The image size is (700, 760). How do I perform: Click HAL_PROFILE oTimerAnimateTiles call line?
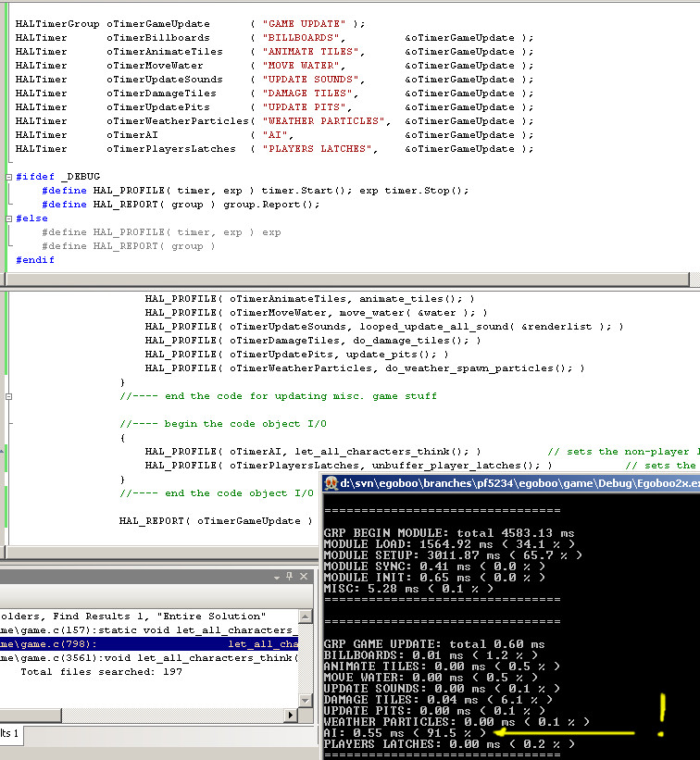(310, 299)
